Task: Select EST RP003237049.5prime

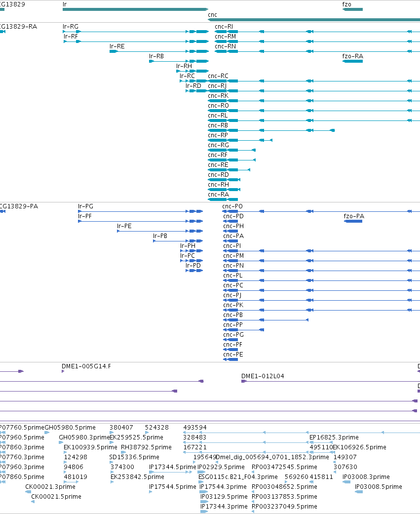Action: click(x=253, y=512)
